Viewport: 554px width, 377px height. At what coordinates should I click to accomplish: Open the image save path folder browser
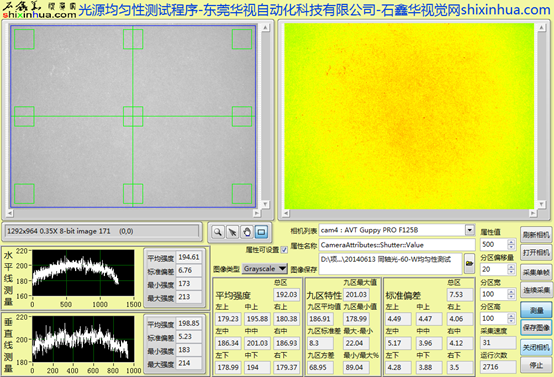[x=469, y=263]
